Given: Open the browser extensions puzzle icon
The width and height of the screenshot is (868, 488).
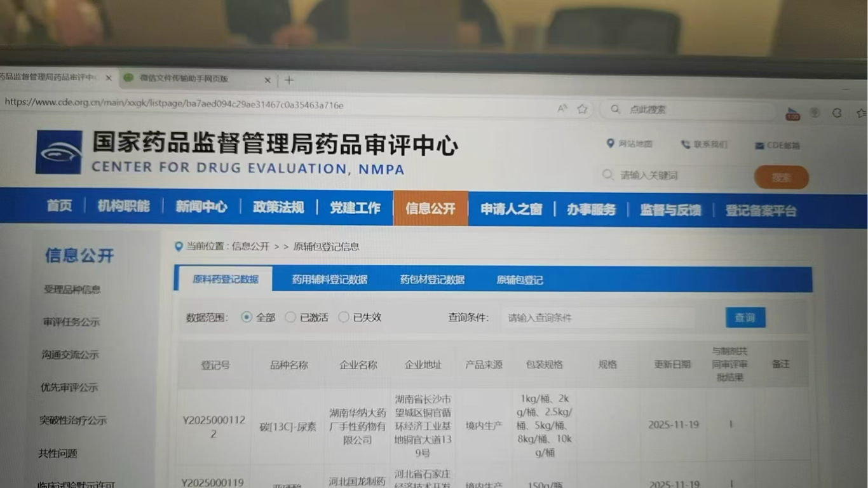Looking at the screenshot, I should pyautogui.click(x=837, y=112).
